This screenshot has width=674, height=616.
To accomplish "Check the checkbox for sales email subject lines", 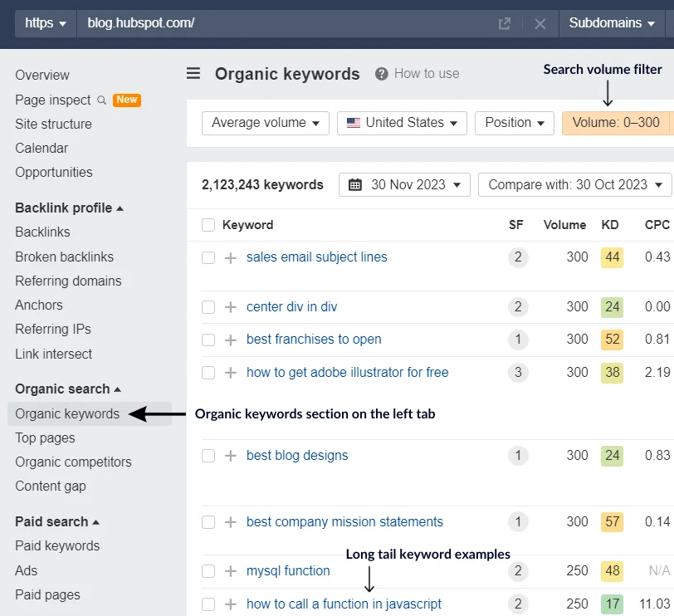I will [208, 257].
